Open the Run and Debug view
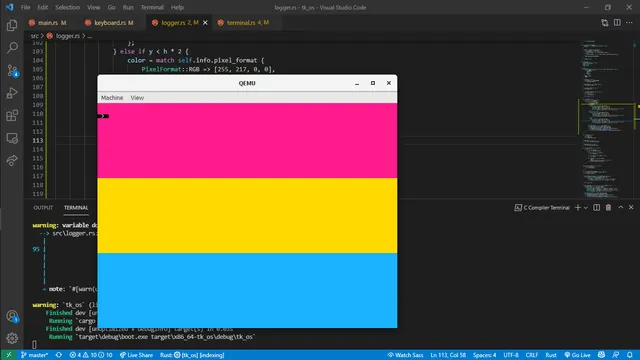Screen dimensions: 640x360 12,93
